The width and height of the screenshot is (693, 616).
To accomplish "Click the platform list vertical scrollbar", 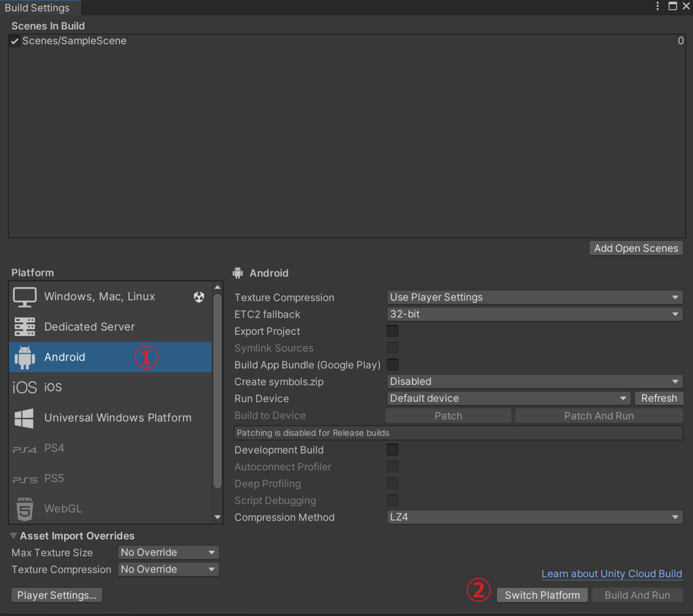I will tap(218, 391).
